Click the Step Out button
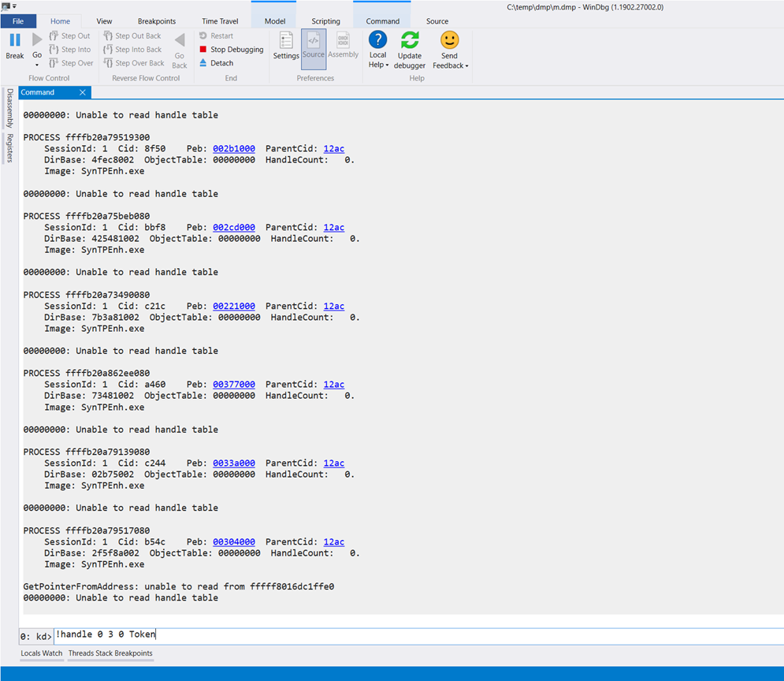The height and width of the screenshot is (681, 784). (69, 36)
